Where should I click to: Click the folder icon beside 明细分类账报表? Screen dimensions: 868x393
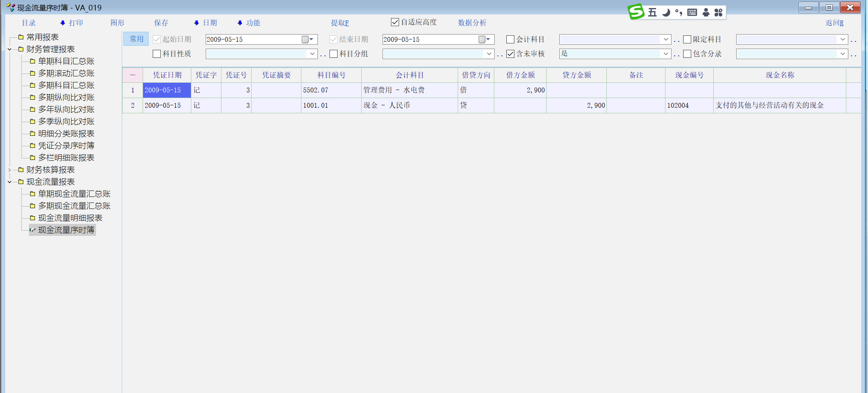coord(33,134)
